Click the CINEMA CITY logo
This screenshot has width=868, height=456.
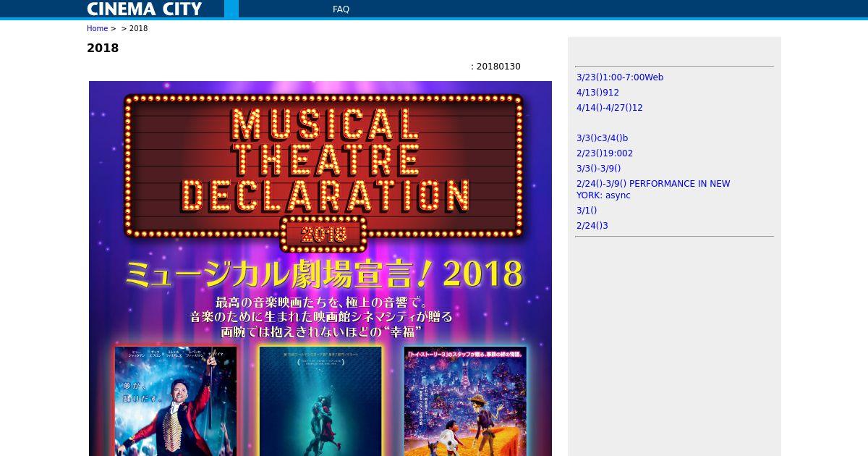click(x=145, y=9)
